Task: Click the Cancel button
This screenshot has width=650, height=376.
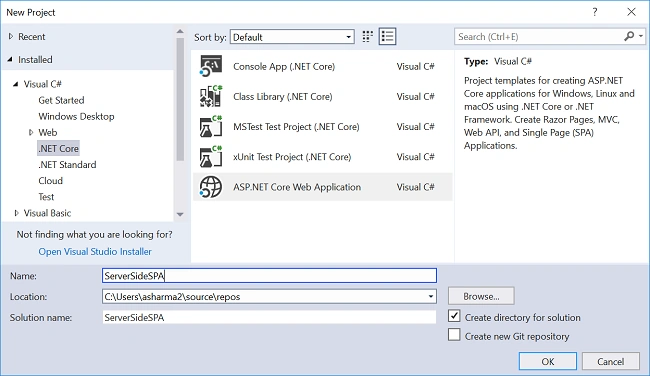Action: (x=611, y=361)
